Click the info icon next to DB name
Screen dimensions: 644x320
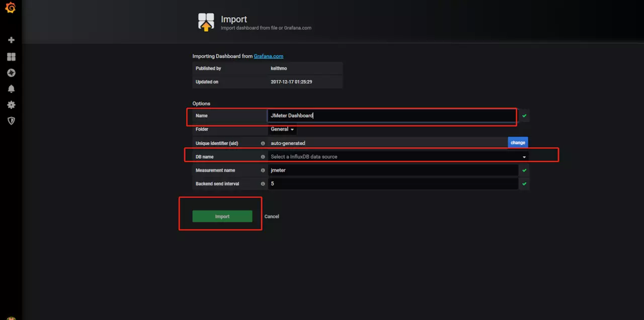click(x=263, y=157)
